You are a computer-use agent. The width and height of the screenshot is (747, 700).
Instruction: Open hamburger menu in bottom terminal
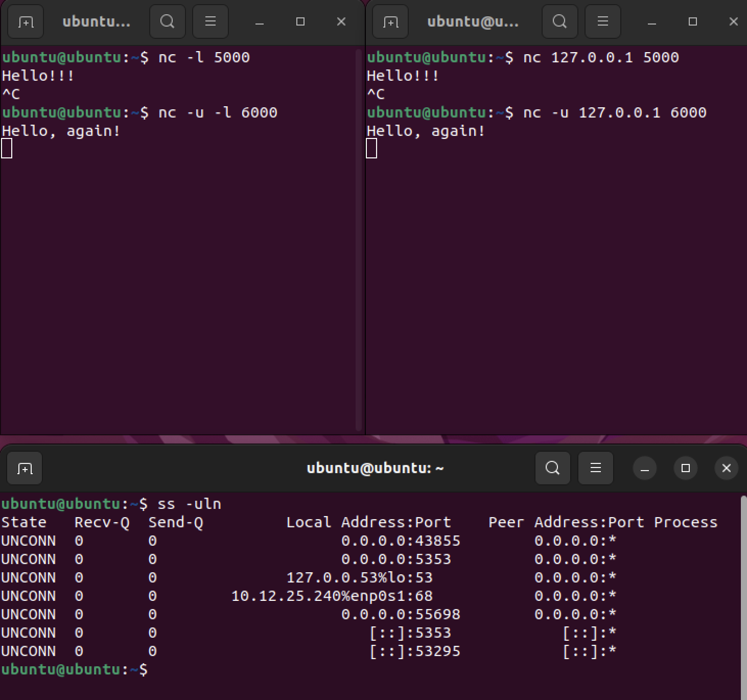pos(595,468)
